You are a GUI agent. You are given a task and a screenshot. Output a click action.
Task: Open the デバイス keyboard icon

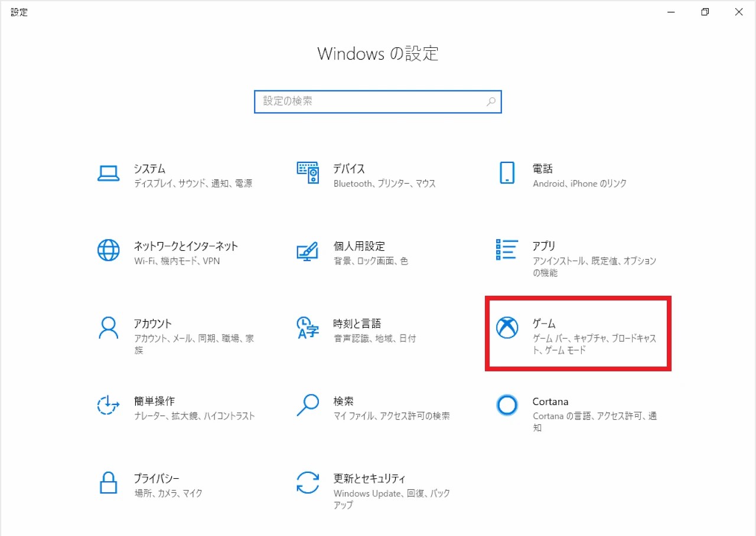click(308, 173)
